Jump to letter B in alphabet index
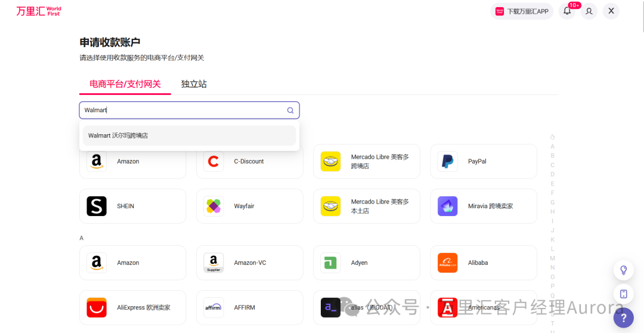 coord(552,155)
